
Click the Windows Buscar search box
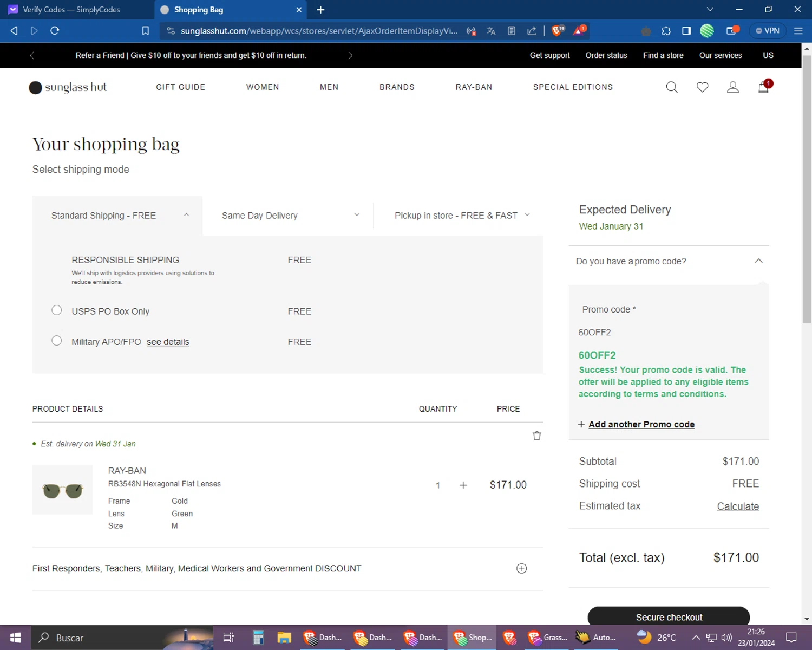coord(123,638)
